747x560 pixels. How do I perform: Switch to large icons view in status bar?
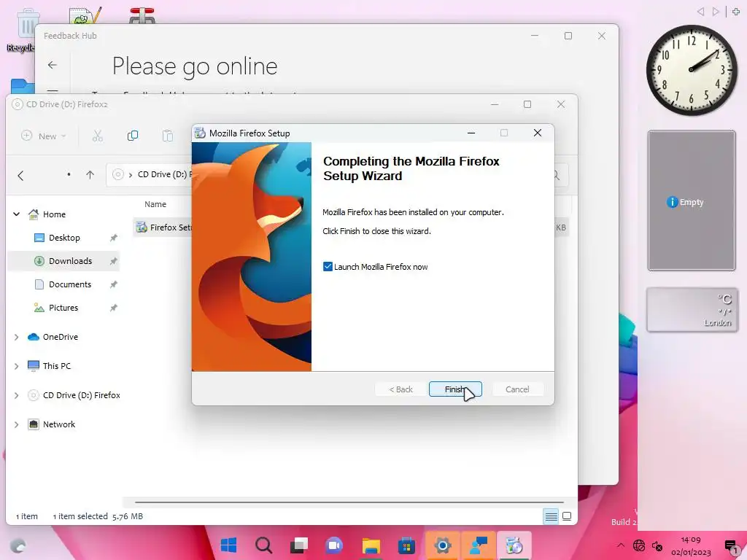click(x=567, y=516)
